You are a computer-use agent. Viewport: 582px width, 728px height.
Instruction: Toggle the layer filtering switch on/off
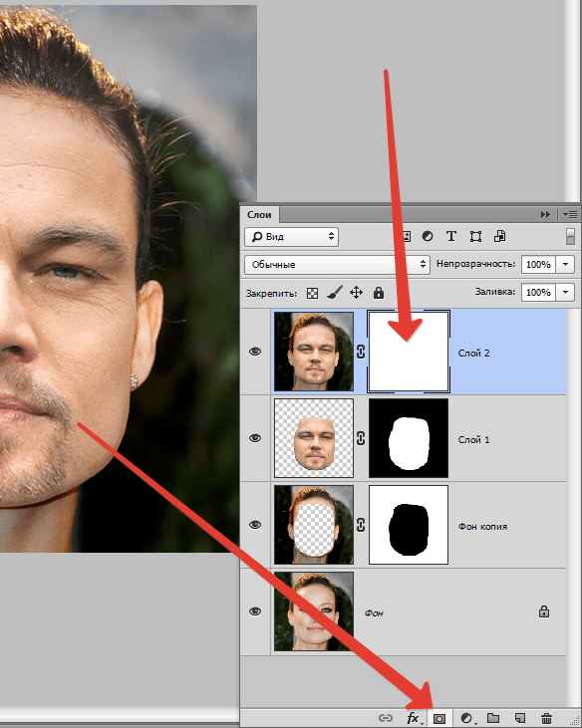pos(570,236)
